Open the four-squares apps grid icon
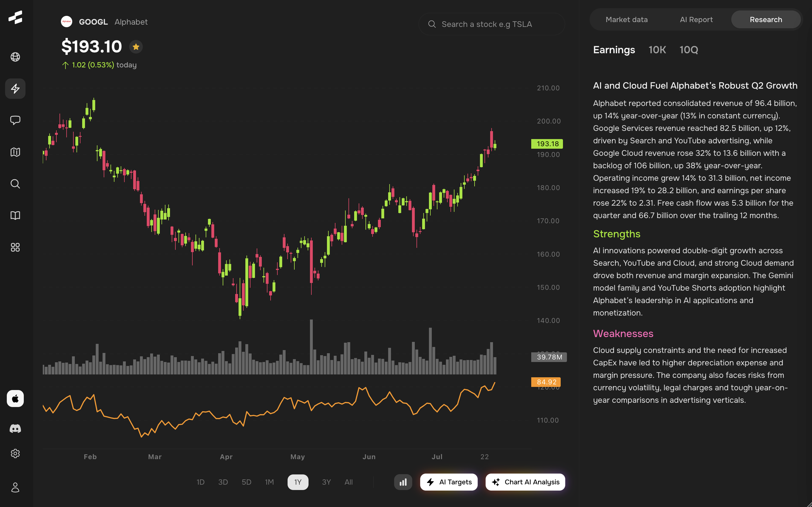Image resolution: width=812 pixels, height=507 pixels. tap(15, 247)
